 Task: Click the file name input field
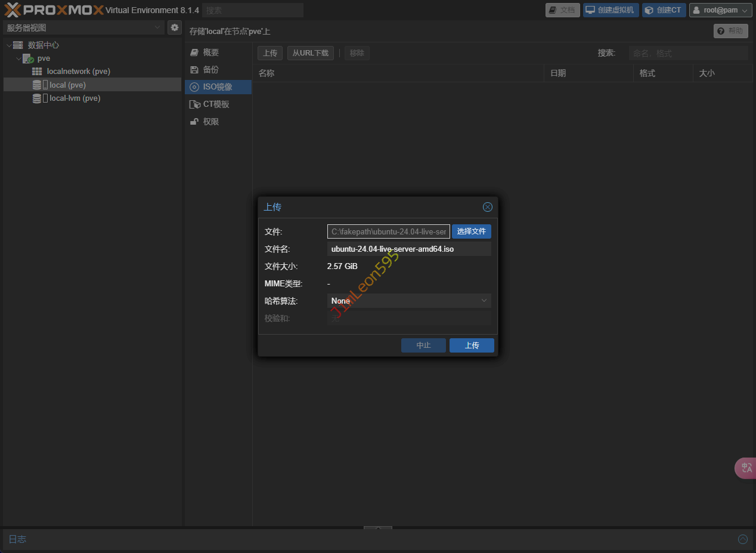408,249
